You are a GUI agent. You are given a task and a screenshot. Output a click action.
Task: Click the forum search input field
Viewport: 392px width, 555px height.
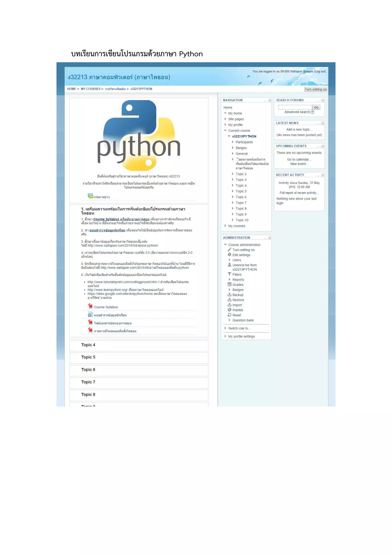(x=295, y=107)
